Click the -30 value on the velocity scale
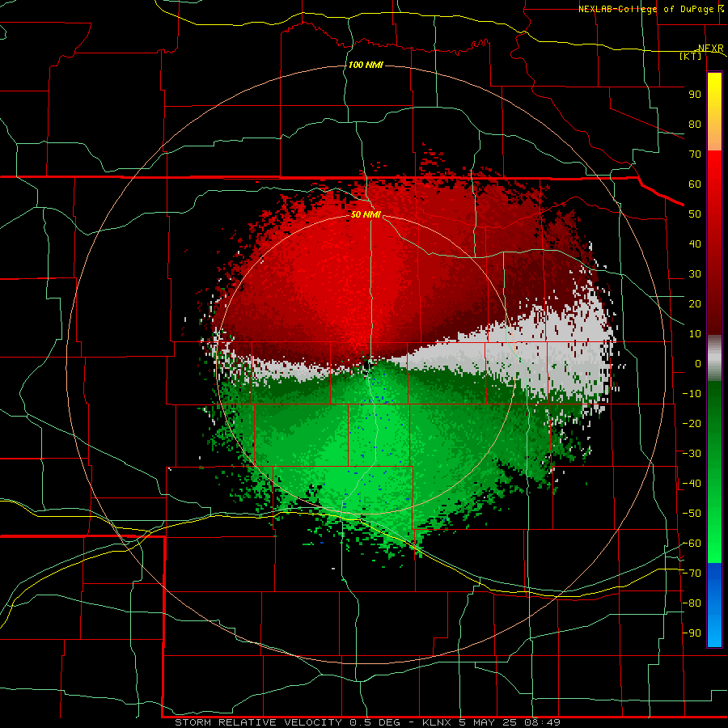The height and width of the screenshot is (728, 728). 692,454
